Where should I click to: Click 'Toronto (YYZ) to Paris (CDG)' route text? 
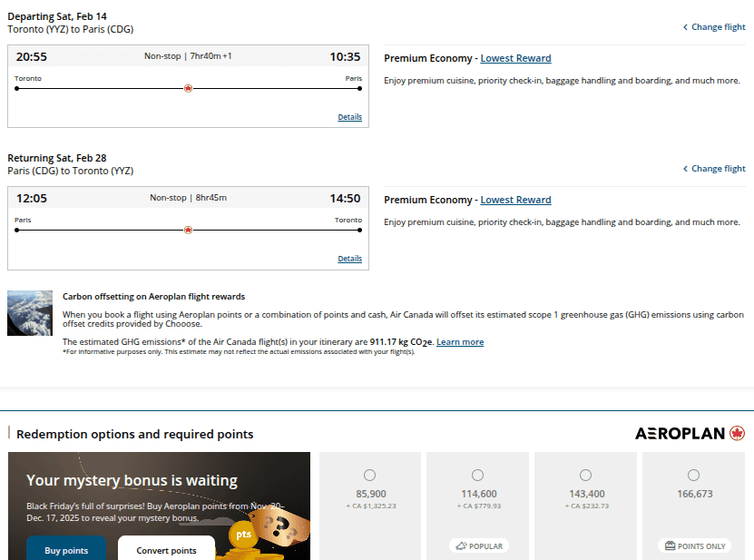coord(71,29)
